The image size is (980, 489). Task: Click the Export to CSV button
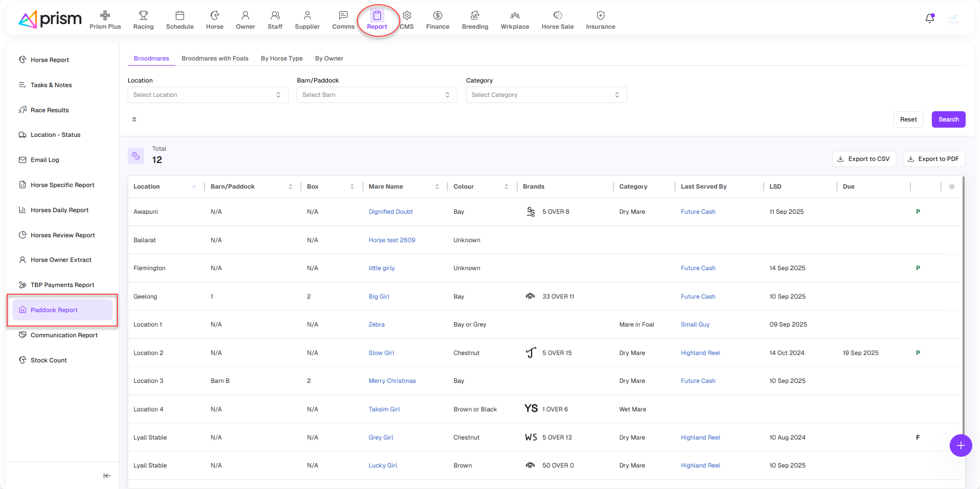click(x=864, y=159)
